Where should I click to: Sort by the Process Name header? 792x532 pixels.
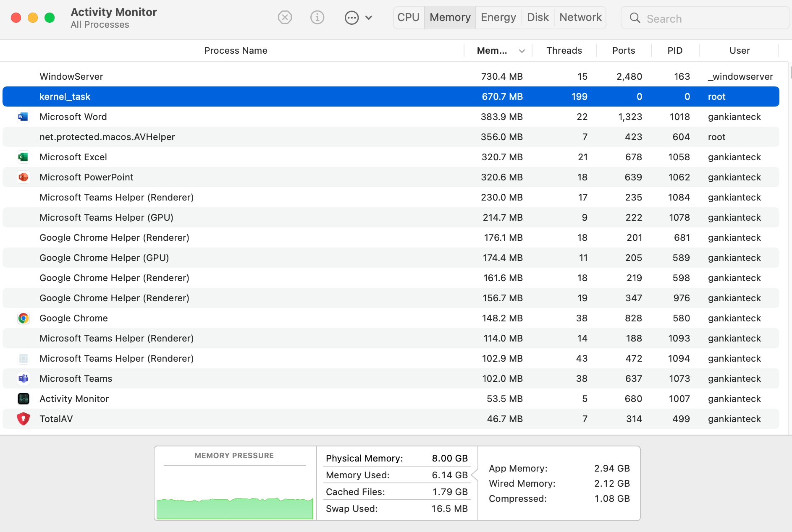click(236, 51)
